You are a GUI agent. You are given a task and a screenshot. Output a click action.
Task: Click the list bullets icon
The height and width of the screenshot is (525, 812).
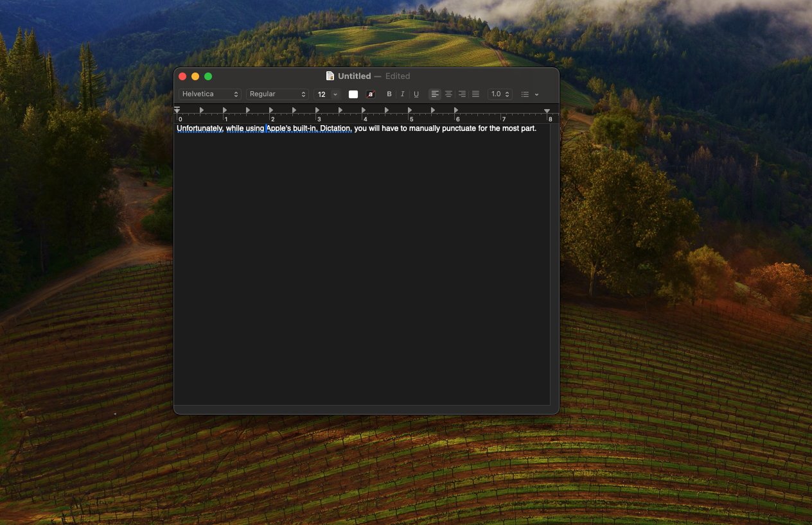pos(525,94)
